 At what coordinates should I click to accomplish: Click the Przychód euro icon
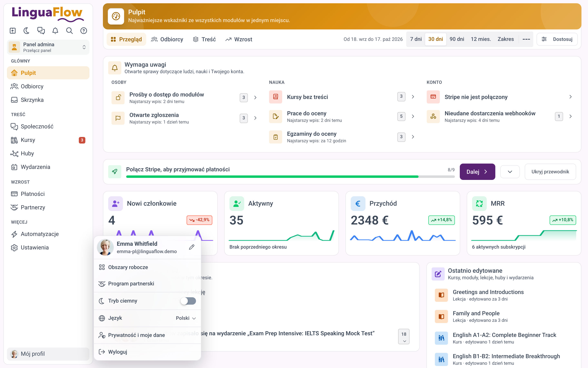click(358, 203)
